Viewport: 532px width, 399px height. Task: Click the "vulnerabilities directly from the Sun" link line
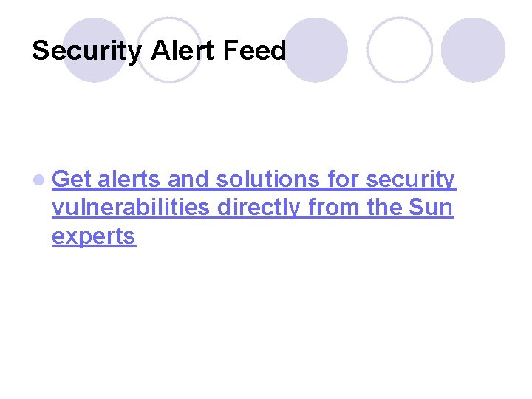(253, 208)
